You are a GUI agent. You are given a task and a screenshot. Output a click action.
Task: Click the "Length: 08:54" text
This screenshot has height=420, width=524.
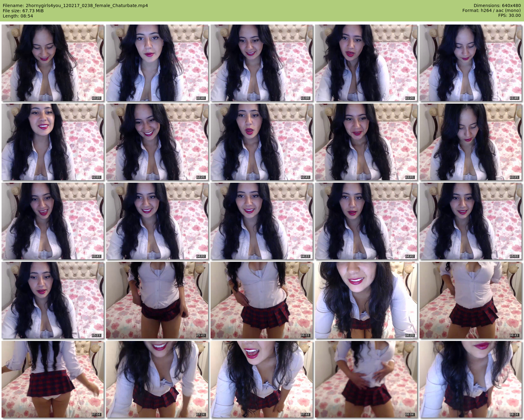[x=18, y=16]
